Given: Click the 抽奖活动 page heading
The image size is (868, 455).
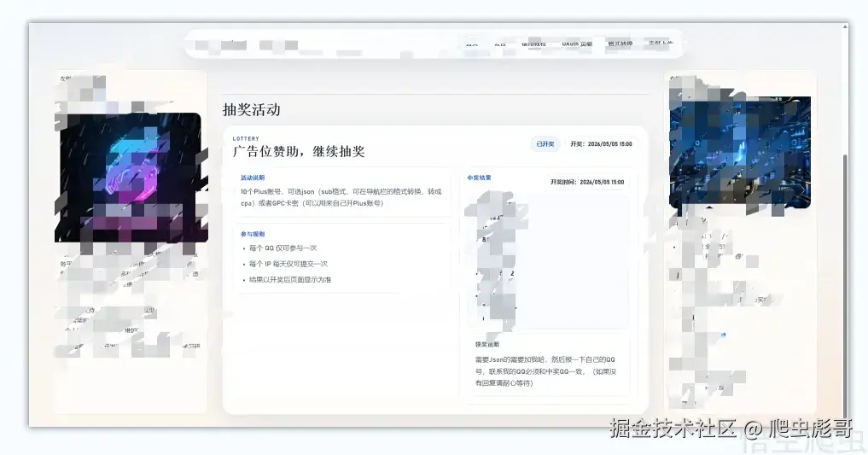Looking at the screenshot, I should pos(251,109).
